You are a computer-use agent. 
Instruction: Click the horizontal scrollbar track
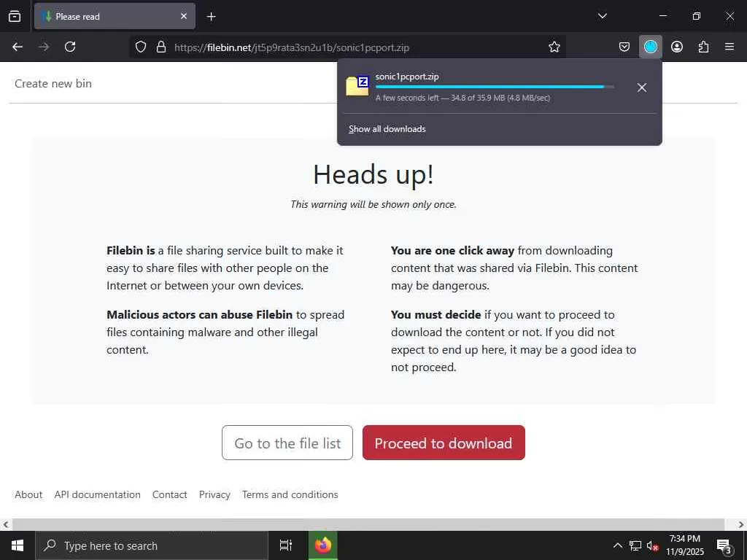[x=368, y=525]
